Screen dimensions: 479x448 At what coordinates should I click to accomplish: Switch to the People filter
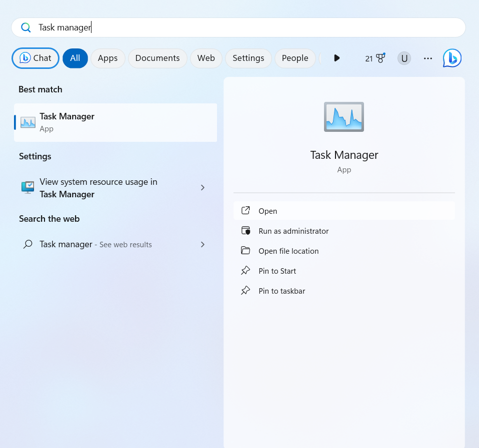pos(295,58)
